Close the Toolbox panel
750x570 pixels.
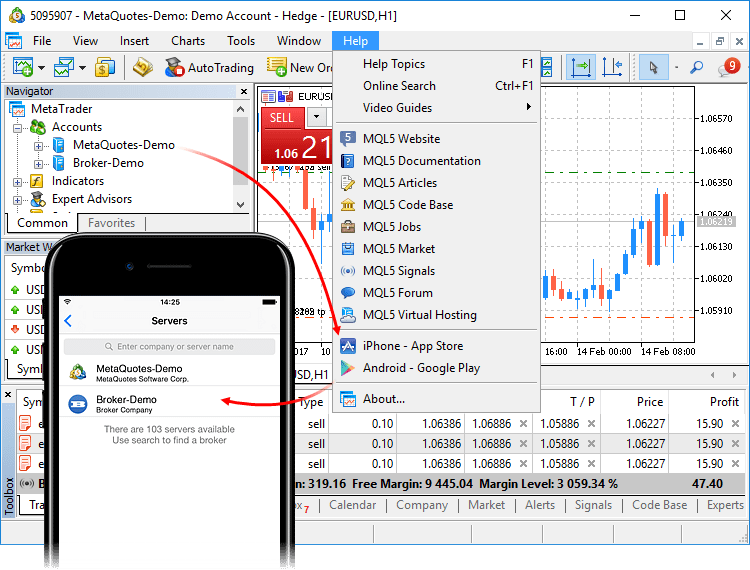pos(8,395)
